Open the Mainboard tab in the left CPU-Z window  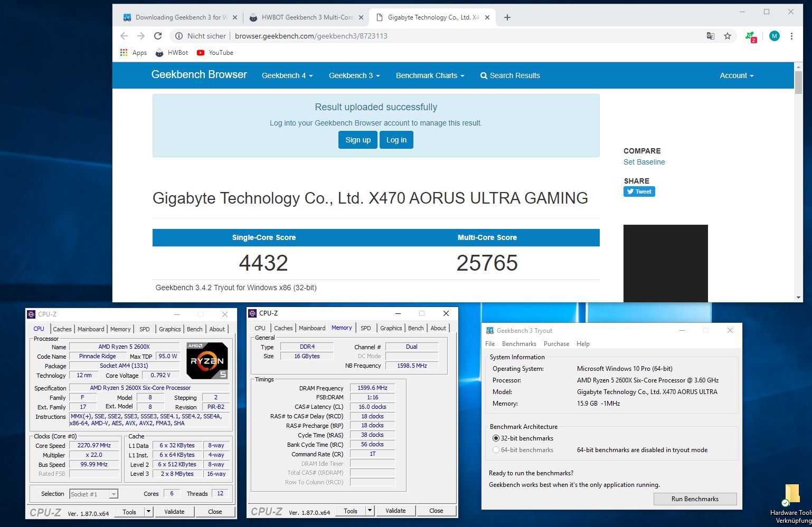91,329
